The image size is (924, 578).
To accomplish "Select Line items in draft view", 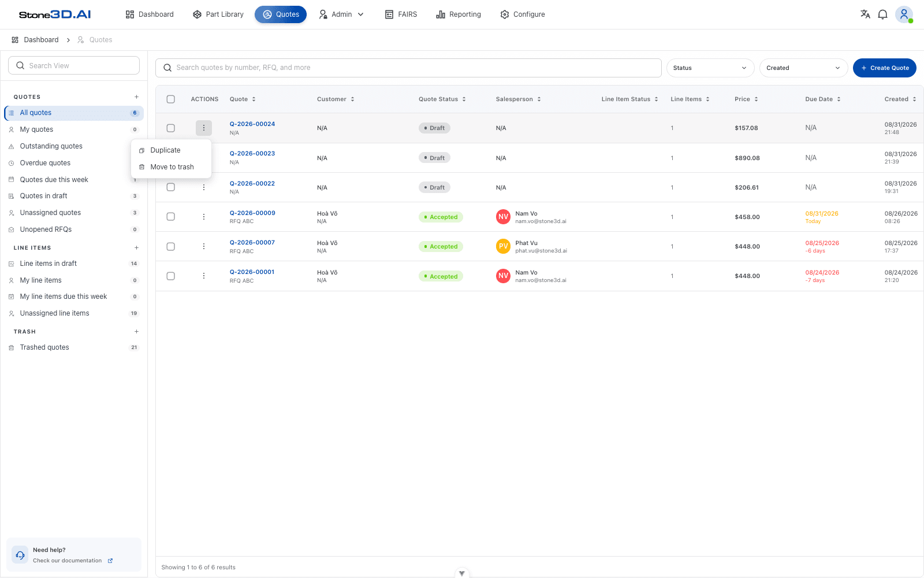I will (x=73, y=264).
